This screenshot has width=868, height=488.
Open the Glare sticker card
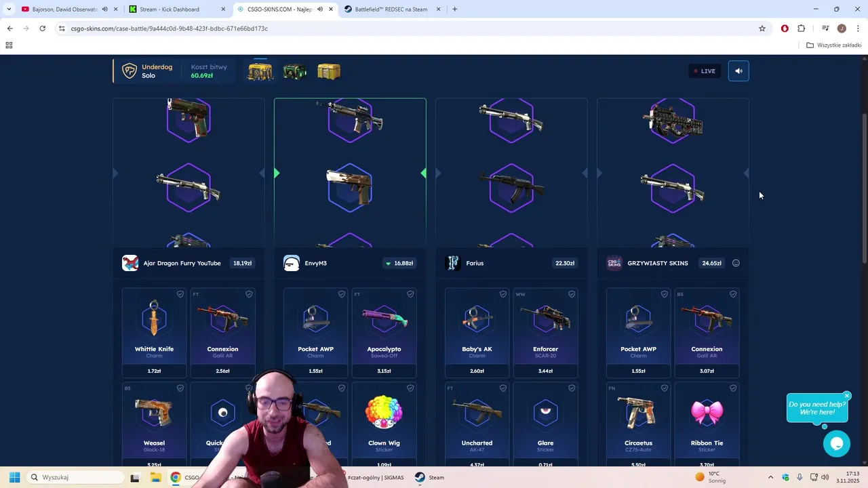(545, 424)
